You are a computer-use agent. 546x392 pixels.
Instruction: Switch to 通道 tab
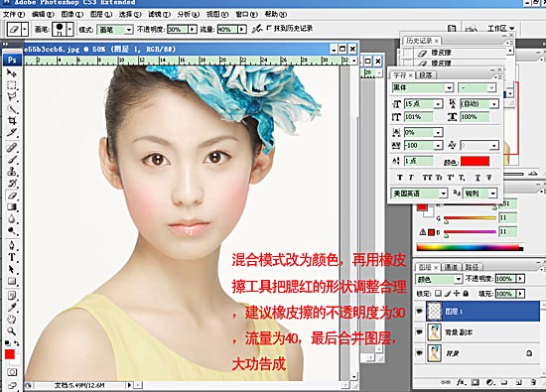(451, 267)
